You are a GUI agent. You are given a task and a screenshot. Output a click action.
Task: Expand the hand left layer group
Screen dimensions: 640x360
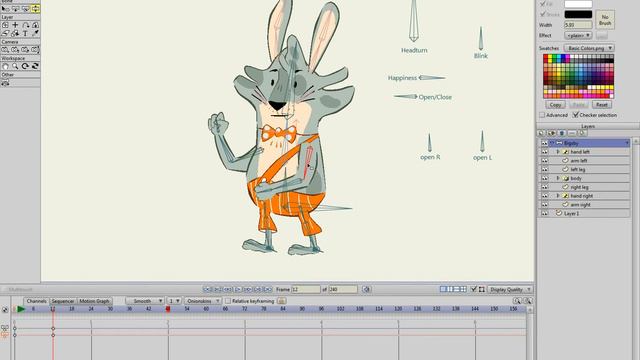click(x=558, y=152)
